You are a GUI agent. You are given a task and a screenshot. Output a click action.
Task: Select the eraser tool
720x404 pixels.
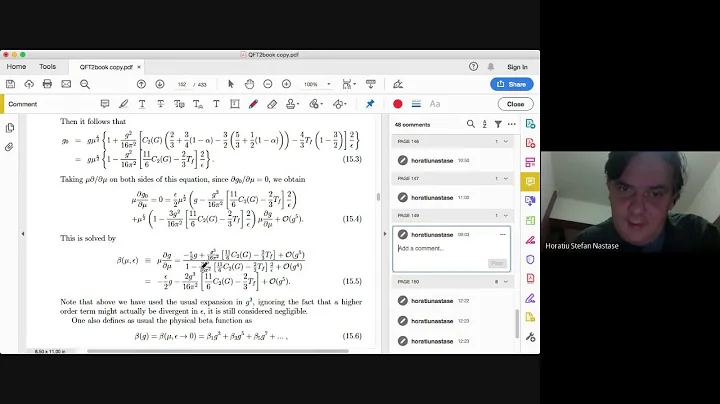pyautogui.click(x=272, y=104)
